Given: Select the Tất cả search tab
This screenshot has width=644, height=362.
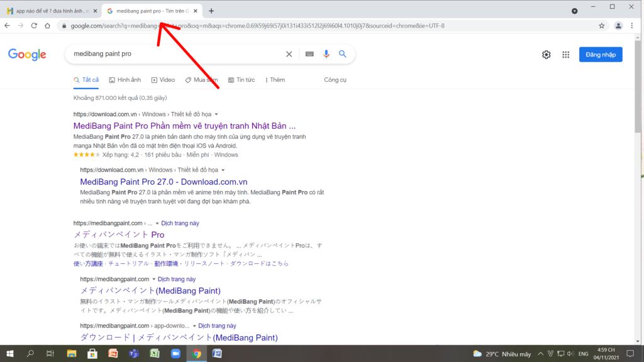Looking at the screenshot, I should [x=86, y=80].
